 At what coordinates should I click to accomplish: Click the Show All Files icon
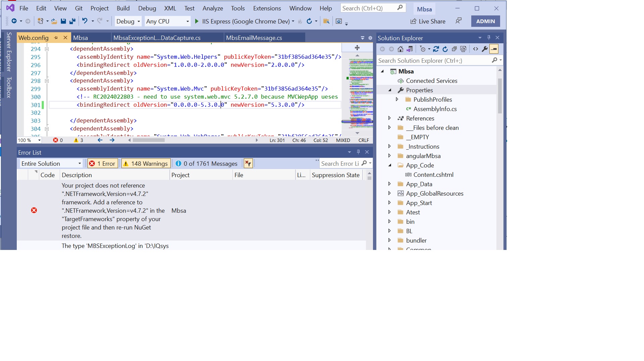pos(463,49)
